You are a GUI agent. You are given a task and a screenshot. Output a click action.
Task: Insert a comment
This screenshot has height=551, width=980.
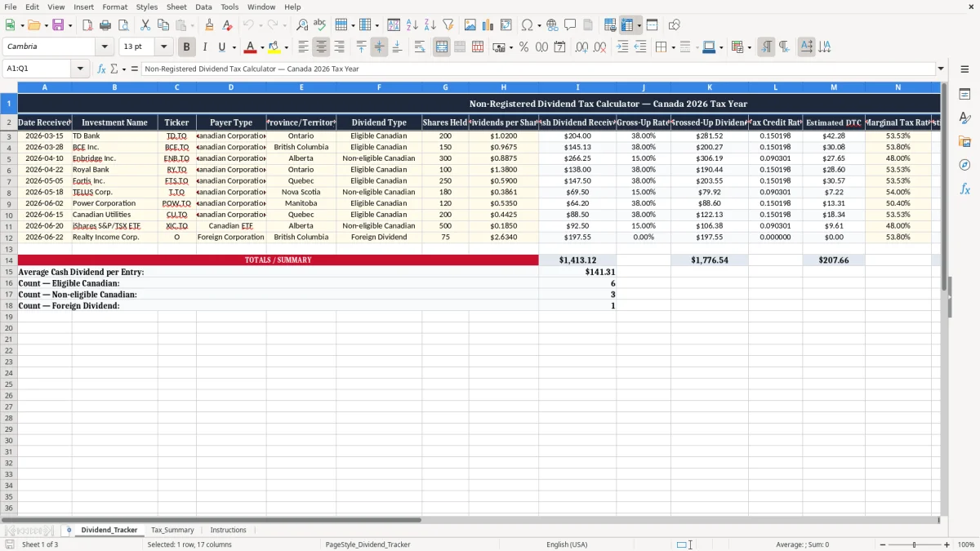point(570,25)
